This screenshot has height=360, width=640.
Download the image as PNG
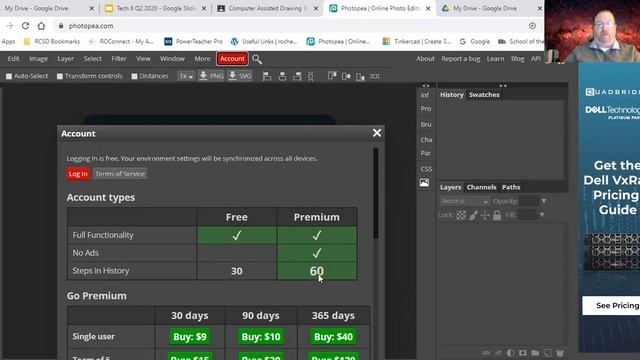[x=211, y=76]
